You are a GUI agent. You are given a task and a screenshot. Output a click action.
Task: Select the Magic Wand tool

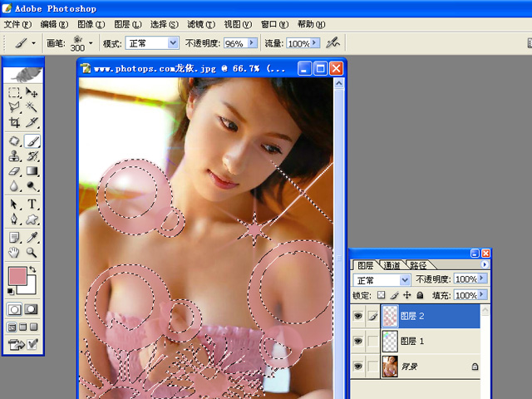(32, 107)
